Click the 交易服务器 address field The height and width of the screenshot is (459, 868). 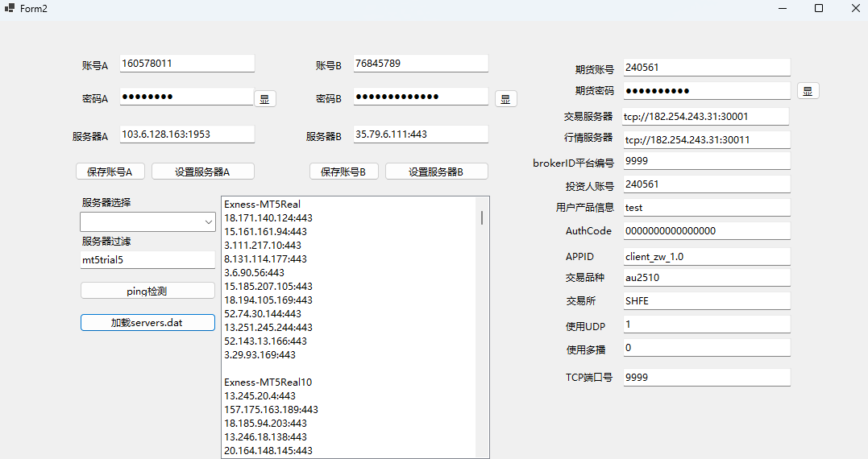(705, 117)
